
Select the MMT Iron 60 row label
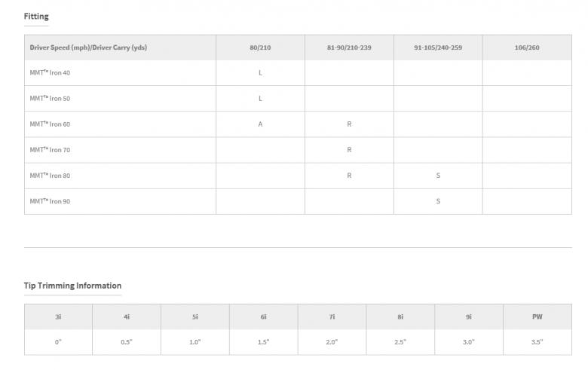tap(50, 124)
